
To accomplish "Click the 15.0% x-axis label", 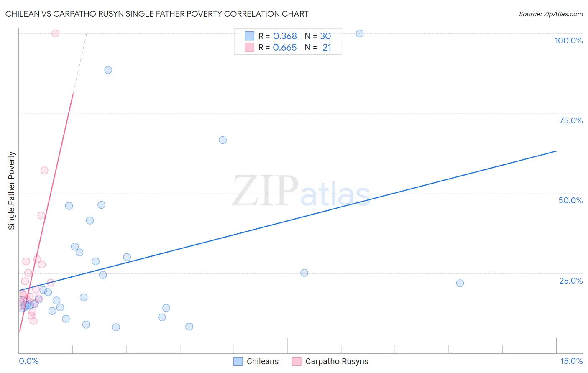I will [571, 361].
